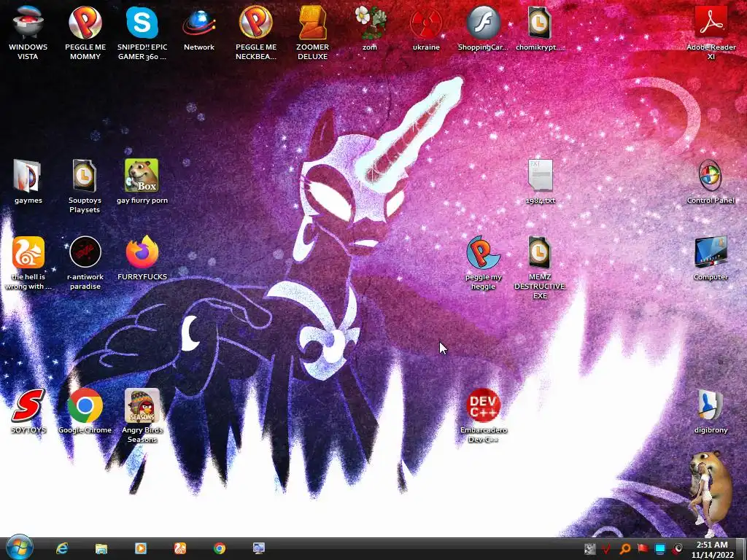The height and width of the screenshot is (560, 747).
Task: Open the UC Browser the hell is wrong icon
Action: 28,252
